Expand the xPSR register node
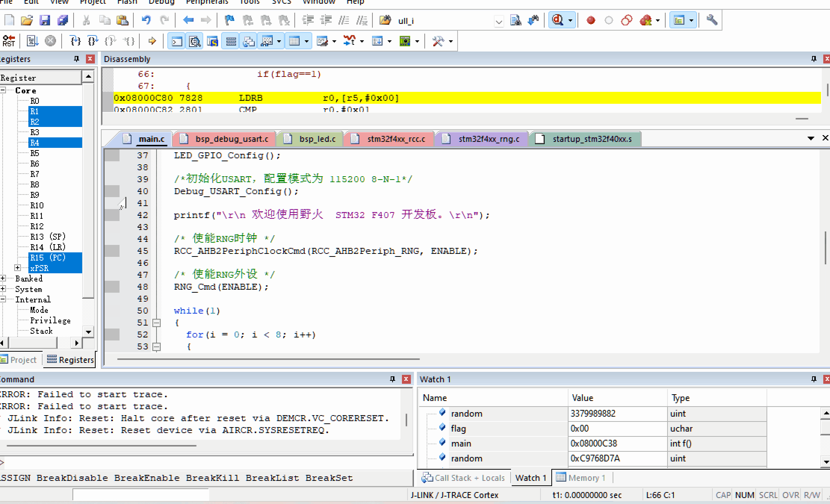Screen dimensions: 830x504 click(x=18, y=268)
